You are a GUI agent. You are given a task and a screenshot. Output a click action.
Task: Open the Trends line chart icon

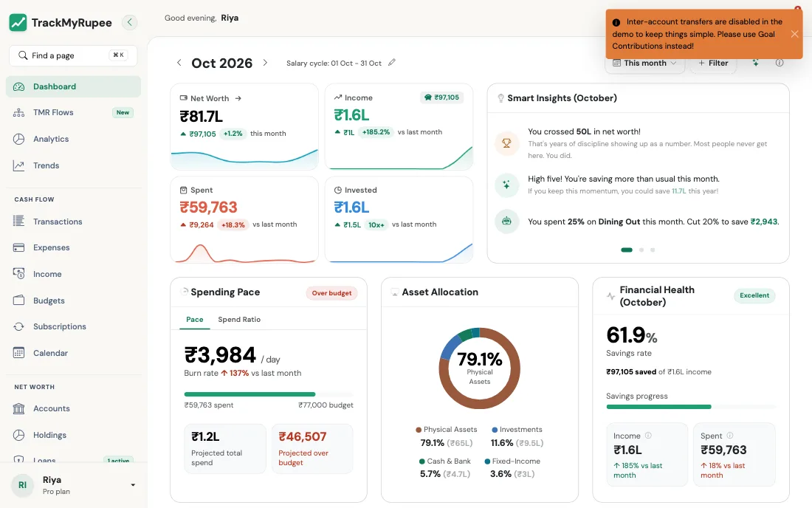[18, 165]
